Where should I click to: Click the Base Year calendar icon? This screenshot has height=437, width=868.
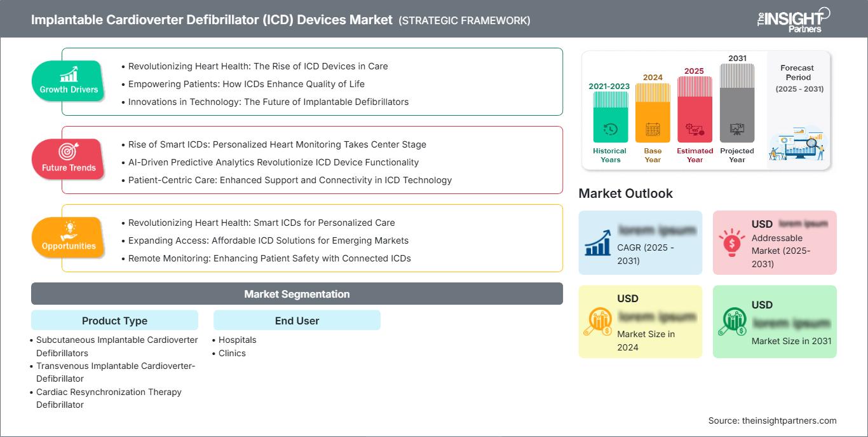653,130
